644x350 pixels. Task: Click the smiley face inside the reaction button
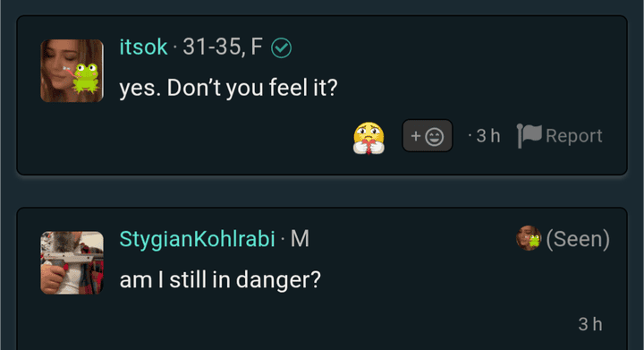(434, 136)
